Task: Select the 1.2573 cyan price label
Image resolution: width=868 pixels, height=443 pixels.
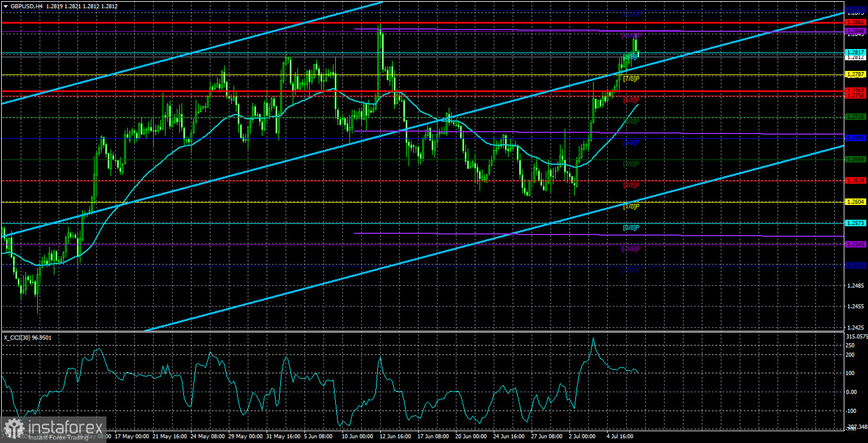Action: (x=856, y=223)
